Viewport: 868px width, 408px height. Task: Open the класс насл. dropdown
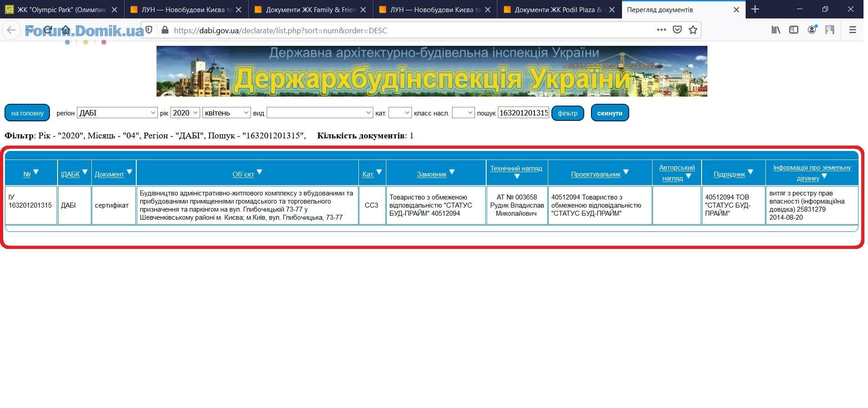tap(463, 113)
